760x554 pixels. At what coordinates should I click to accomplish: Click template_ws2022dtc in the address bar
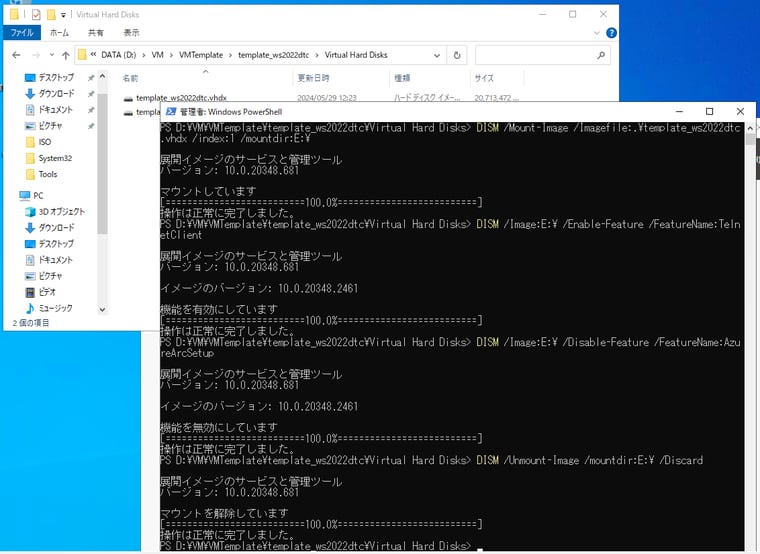pyautogui.click(x=273, y=55)
